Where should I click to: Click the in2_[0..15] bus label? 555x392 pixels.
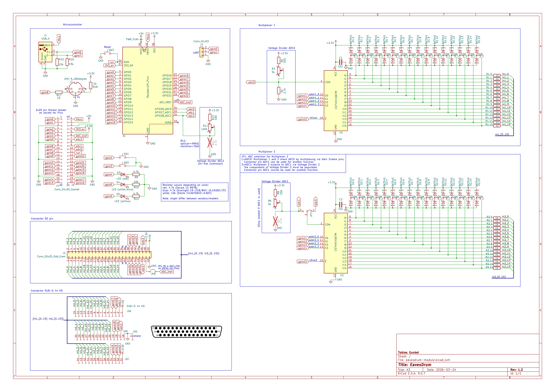499,277
